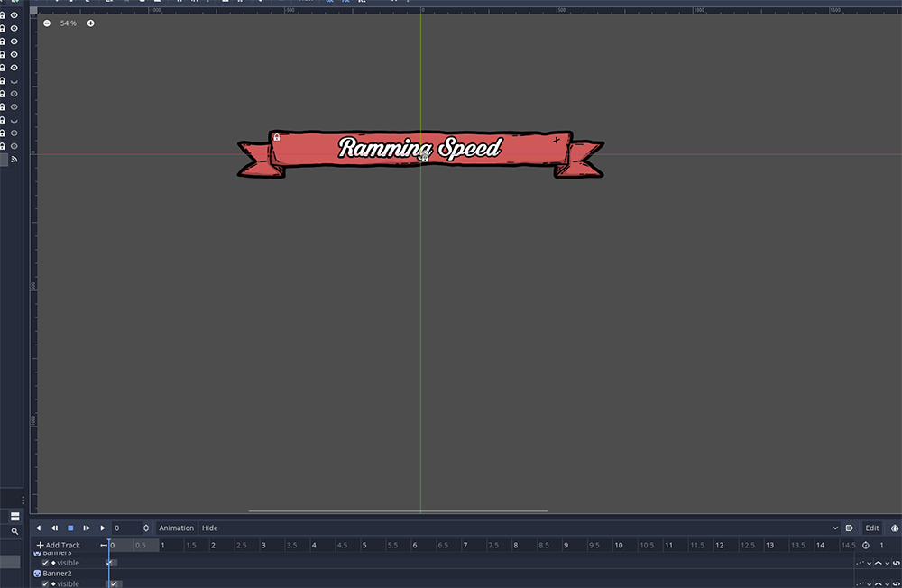Zoom out the 2D viewport
The image size is (902, 588).
point(47,23)
